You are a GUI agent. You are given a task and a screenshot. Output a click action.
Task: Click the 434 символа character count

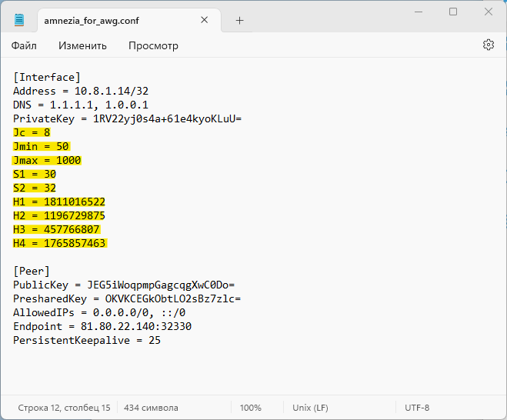tap(151, 408)
